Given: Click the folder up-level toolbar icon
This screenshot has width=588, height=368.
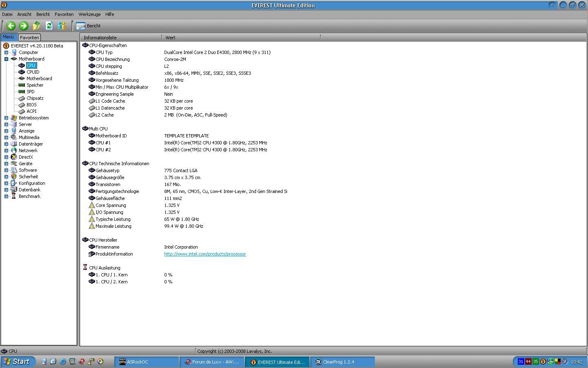Looking at the screenshot, I should tap(36, 26).
